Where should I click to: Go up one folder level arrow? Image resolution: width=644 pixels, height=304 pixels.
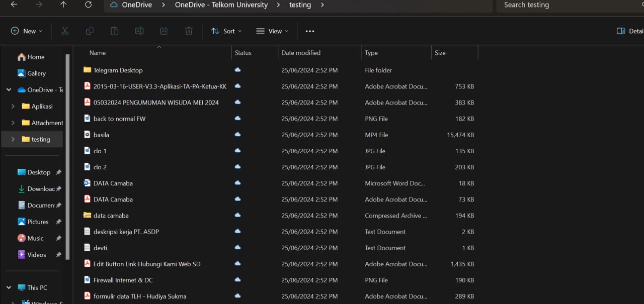point(63,5)
